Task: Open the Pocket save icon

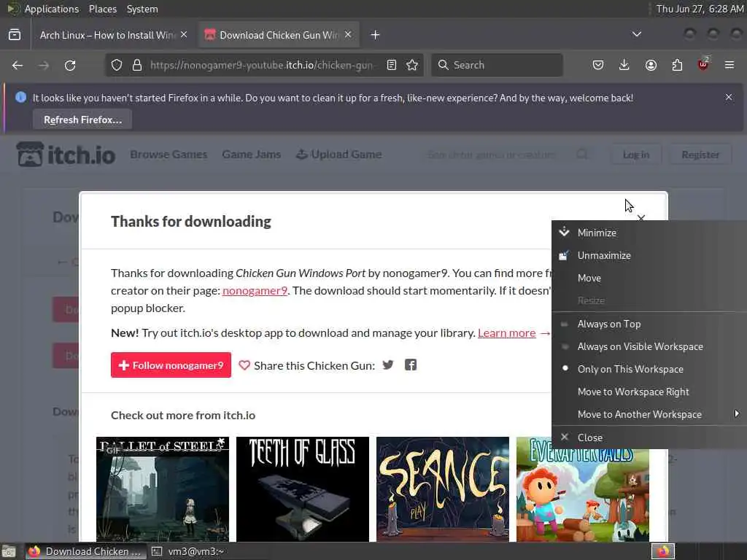Action: [598, 65]
